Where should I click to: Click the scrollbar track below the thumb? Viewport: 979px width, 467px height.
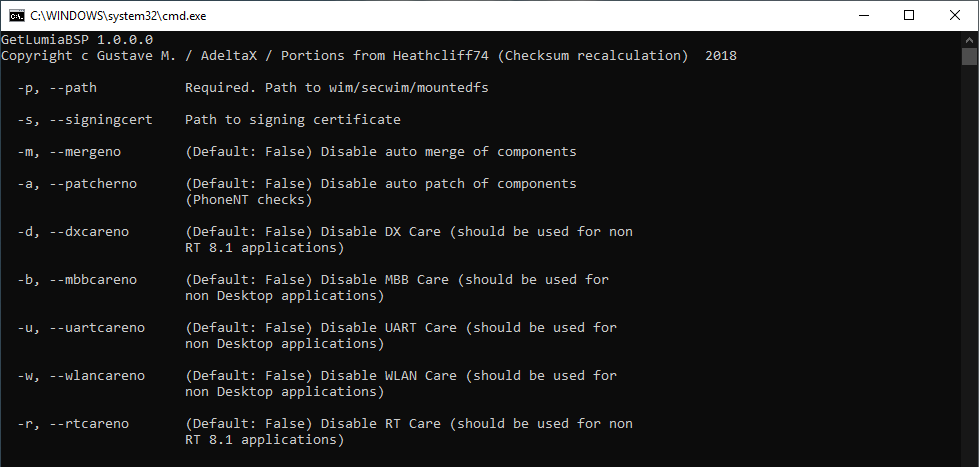point(969,262)
